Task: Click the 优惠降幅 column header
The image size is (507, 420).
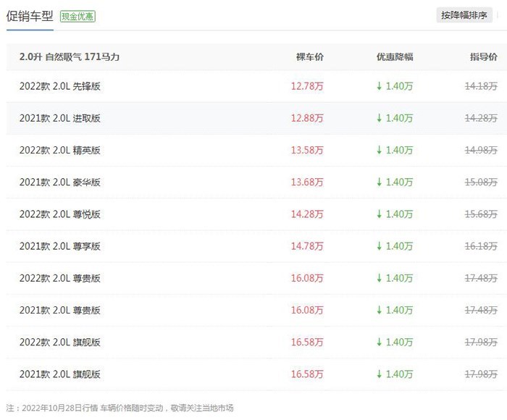Action: [x=395, y=57]
